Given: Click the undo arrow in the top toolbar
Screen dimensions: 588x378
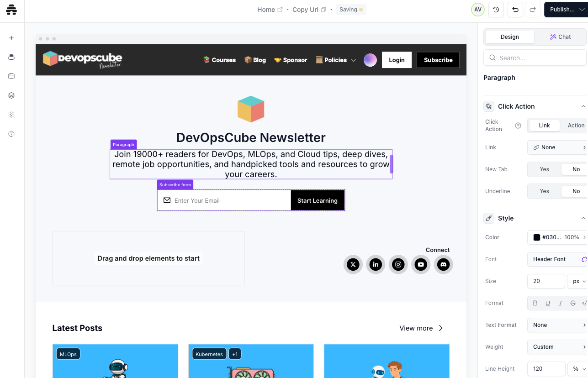Looking at the screenshot, I should pyautogui.click(x=515, y=9).
